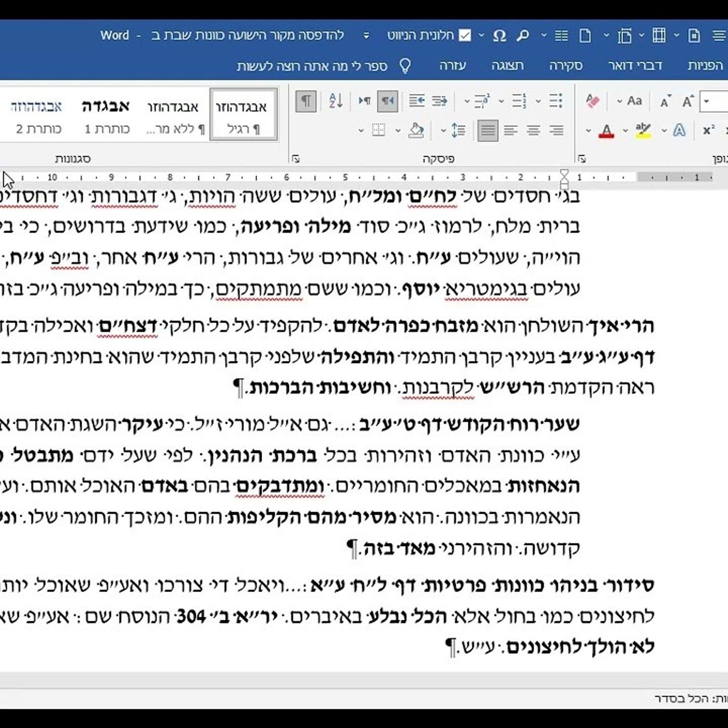Screen dimensions: 728x728
Task: Click the shading paint bucket icon
Action: pos(416,130)
